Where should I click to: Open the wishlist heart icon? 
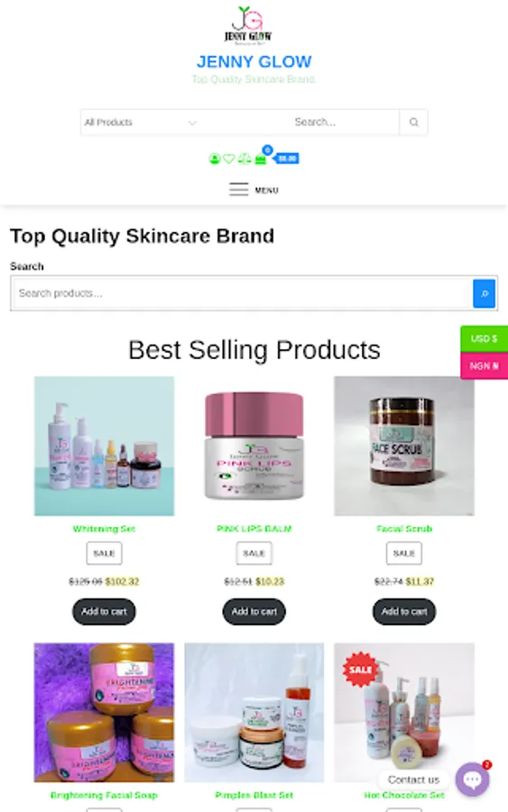pyautogui.click(x=229, y=159)
